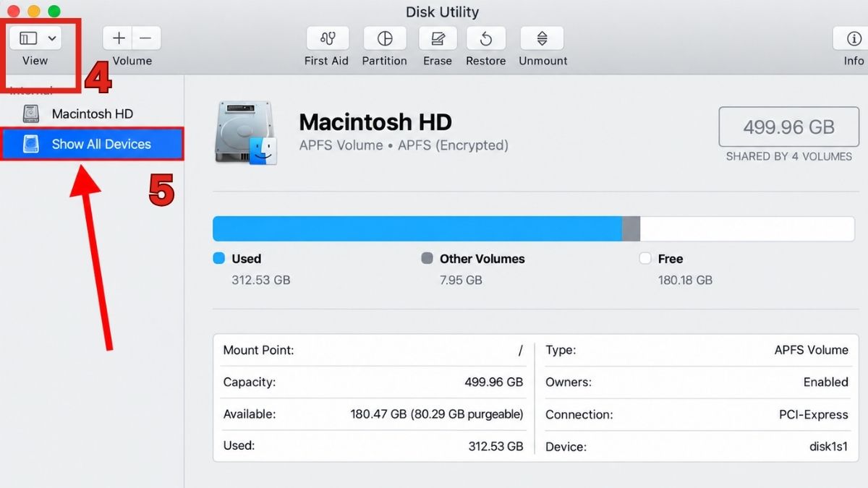
Task: Run First Aid on the disk
Action: pyautogui.click(x=327, y=38)
